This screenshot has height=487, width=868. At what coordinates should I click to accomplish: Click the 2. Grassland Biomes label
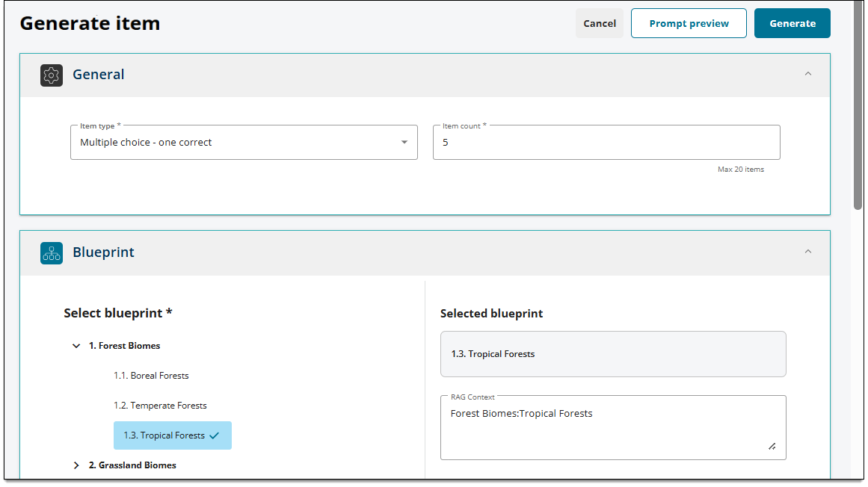[x=132, y=465]
